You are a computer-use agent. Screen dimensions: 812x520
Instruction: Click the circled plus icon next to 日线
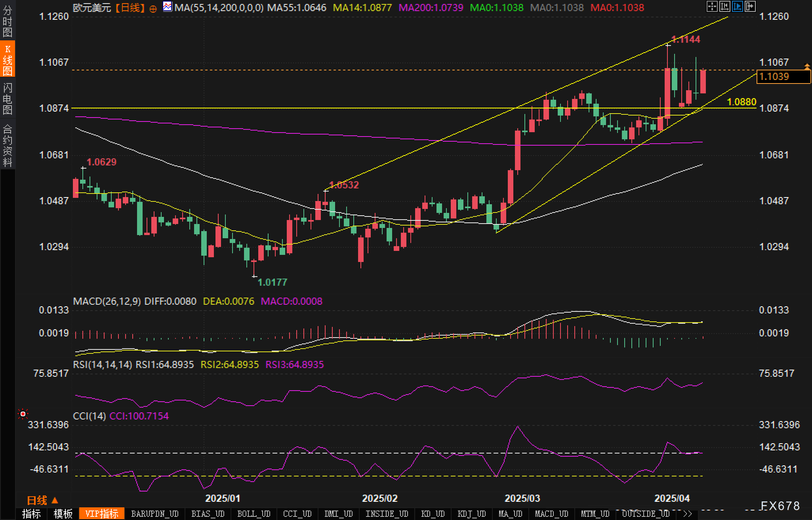coord(153,9)
